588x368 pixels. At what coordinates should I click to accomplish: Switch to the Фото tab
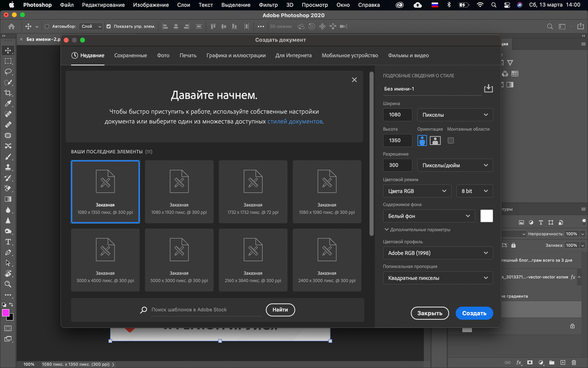pos(163,55)
